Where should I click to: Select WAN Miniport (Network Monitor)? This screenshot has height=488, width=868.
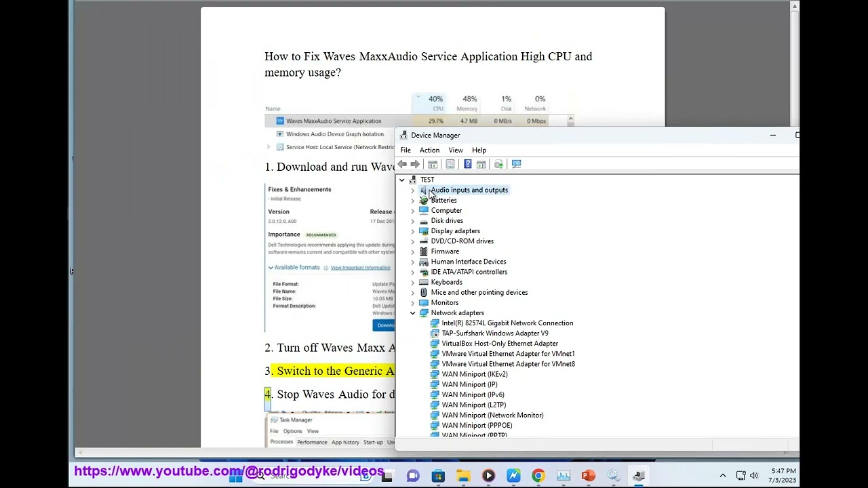tap(492, 415)
